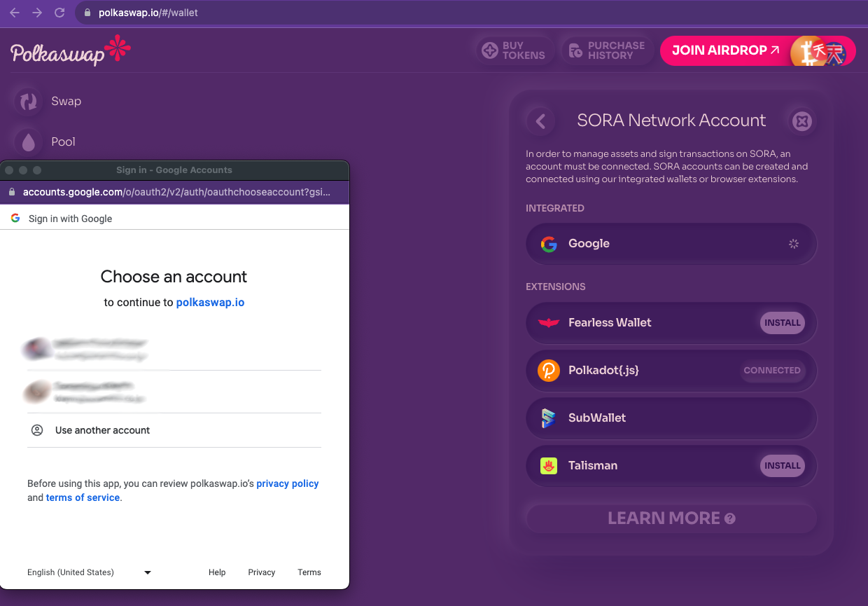This screenshot has width=868, height=606.
Task: Click the INTEGRATED section heading
Action: (555, 208)
